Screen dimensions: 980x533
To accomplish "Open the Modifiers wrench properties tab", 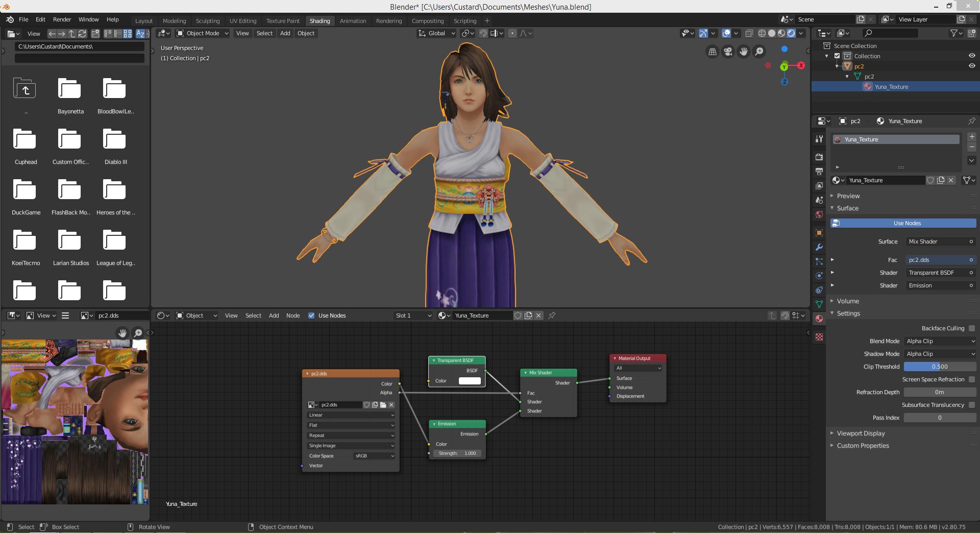I will [x=819, y=247].
